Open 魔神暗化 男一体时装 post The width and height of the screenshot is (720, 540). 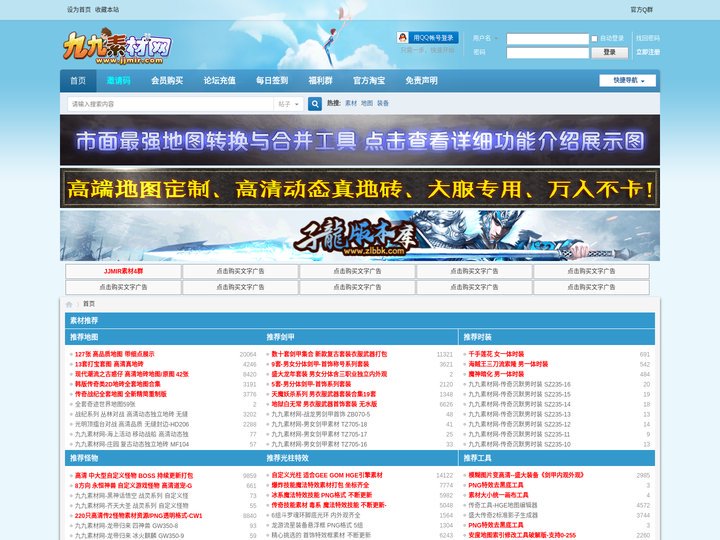click(496, 375)
